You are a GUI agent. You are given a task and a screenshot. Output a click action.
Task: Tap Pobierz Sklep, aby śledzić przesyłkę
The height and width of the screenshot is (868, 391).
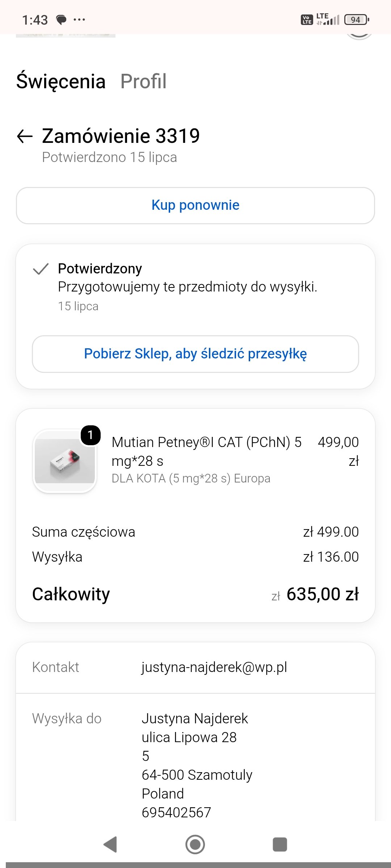[x=195, y=354]
